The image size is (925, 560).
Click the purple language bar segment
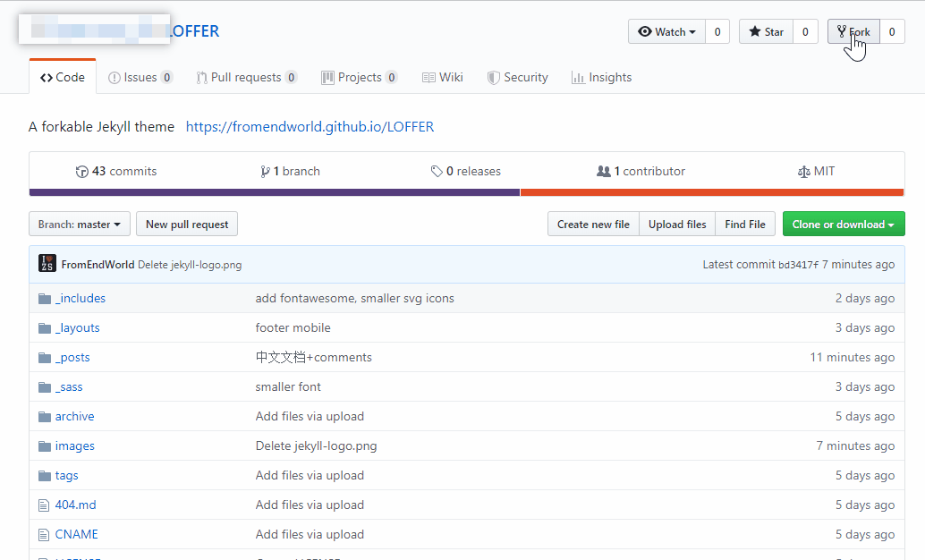point(275,192)
